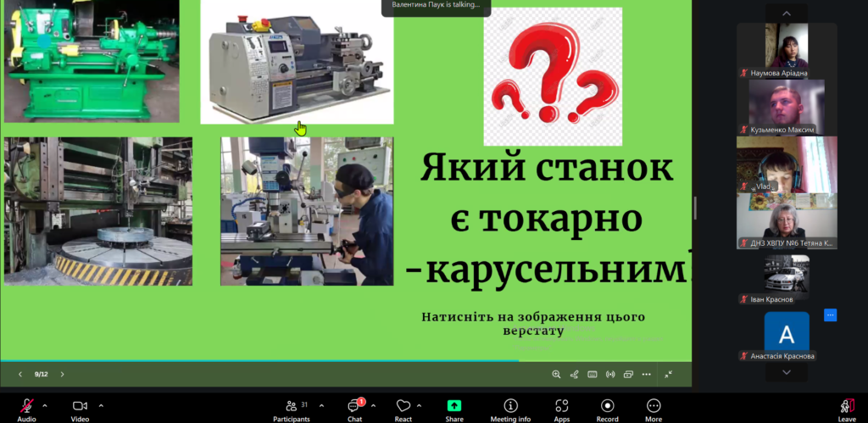Go to the previous slide arrow
868x423 pixels.
(20, 374)
